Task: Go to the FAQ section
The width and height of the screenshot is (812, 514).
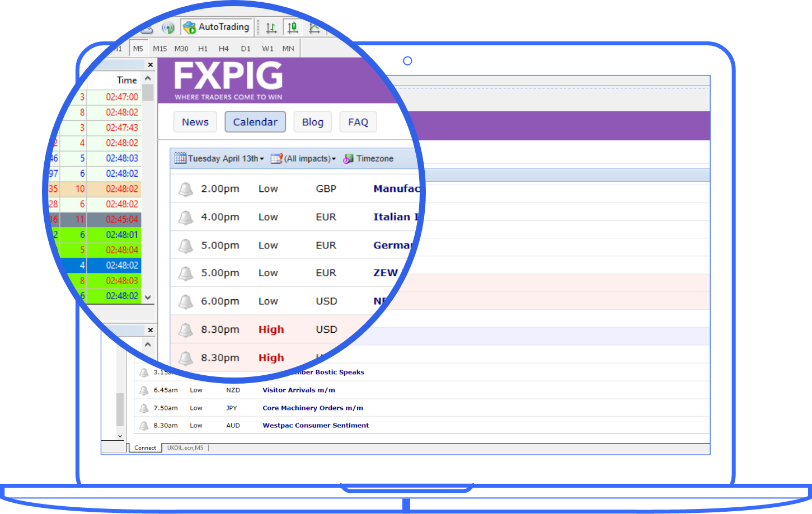Action: [x=358, y=122]
